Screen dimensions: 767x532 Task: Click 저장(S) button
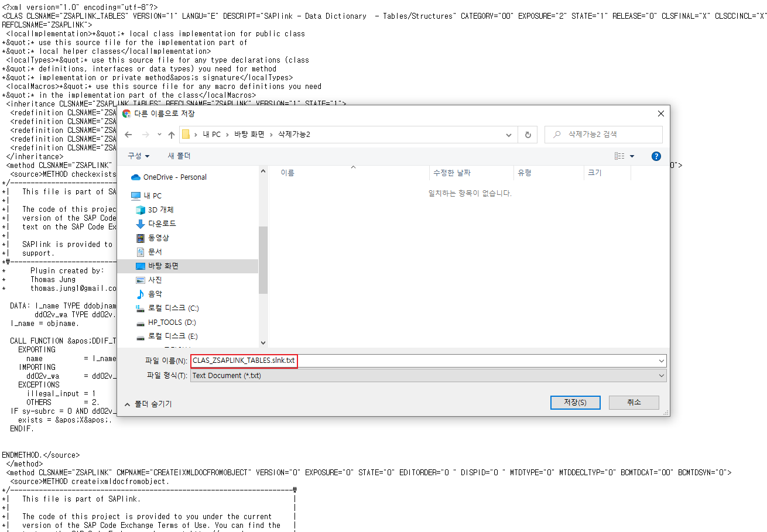tap(575, 403)
